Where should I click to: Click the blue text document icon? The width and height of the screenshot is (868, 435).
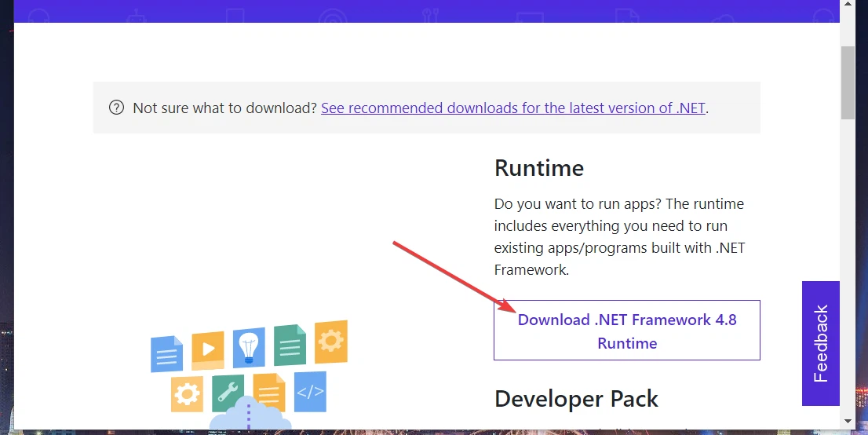(166, 354)
